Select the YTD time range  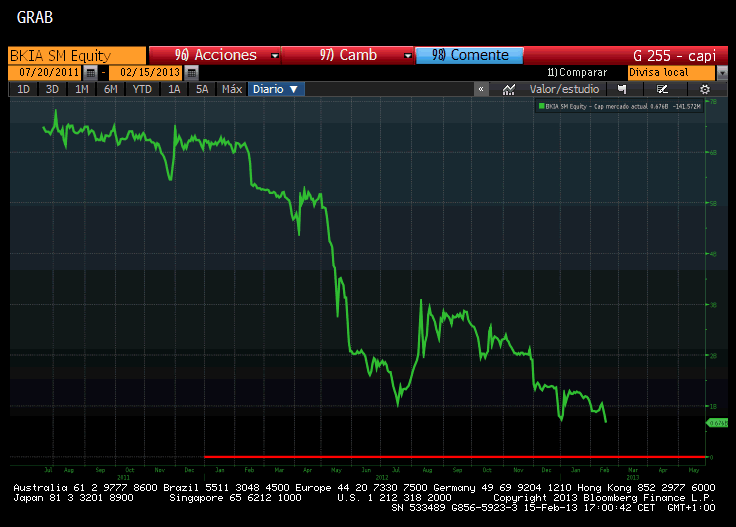click(x=142, y=89)
